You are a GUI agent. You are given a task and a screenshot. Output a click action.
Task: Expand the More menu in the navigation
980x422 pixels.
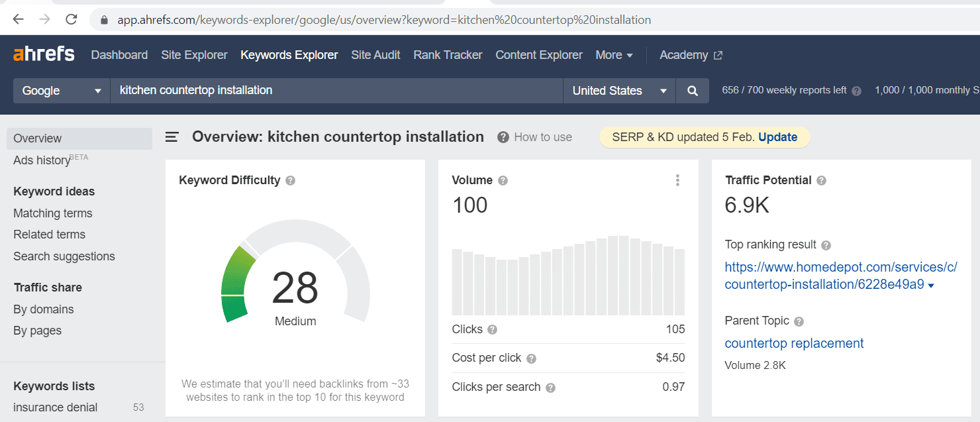(x=614, y=55)
